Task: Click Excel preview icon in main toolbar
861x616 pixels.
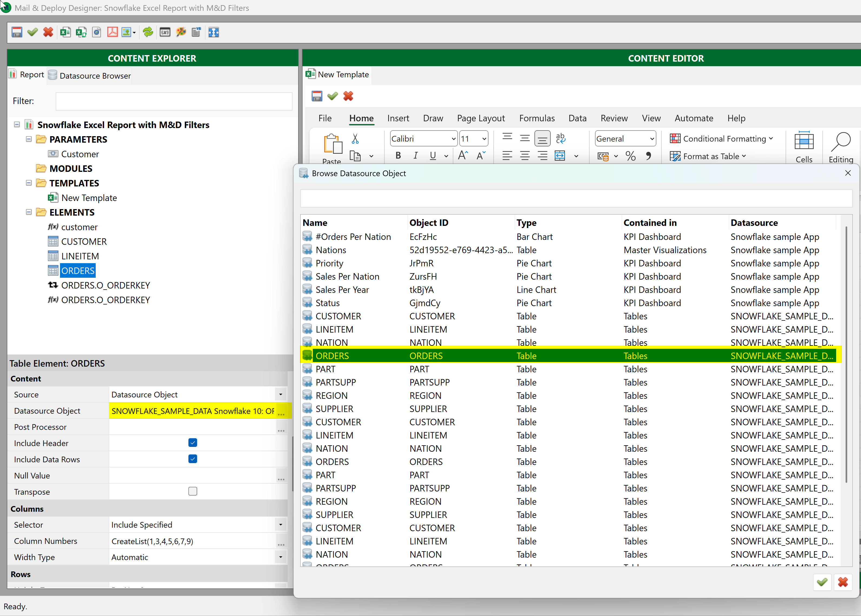Action: 65,32
